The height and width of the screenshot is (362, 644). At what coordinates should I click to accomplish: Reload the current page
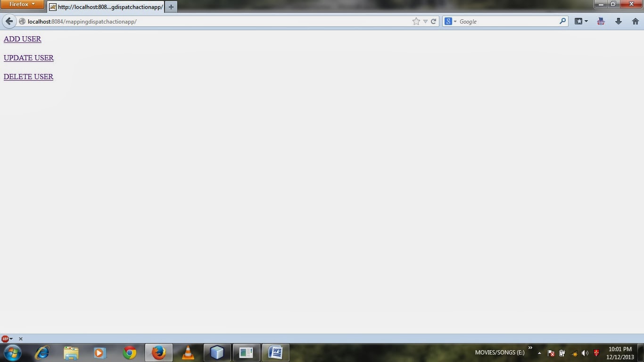click(433, 21)
